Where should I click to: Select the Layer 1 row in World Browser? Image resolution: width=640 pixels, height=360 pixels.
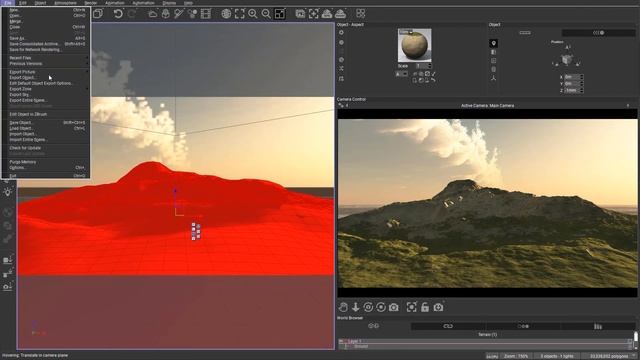point(485,341)
